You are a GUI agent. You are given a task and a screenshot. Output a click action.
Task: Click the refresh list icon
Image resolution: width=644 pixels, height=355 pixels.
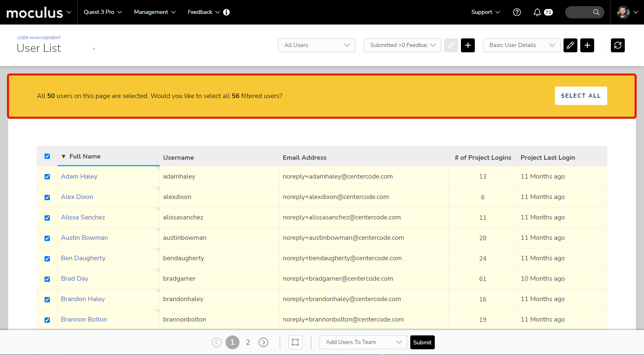[x=617, y=45]
